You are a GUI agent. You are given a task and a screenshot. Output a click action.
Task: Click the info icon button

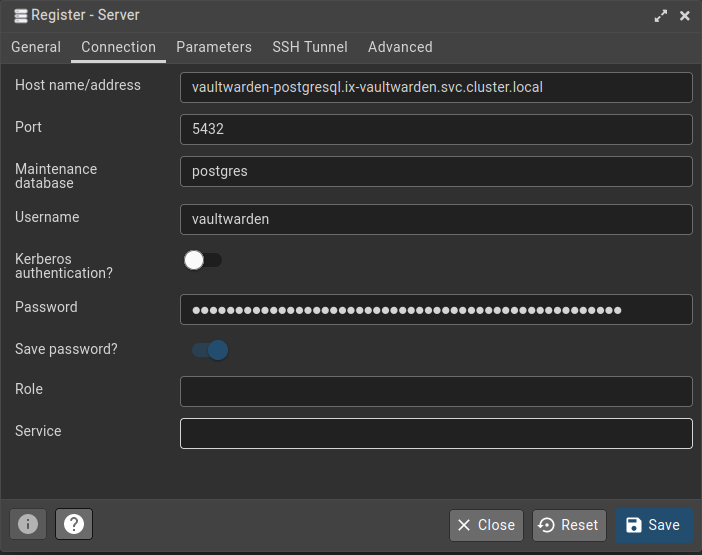(x=28, y=524)
